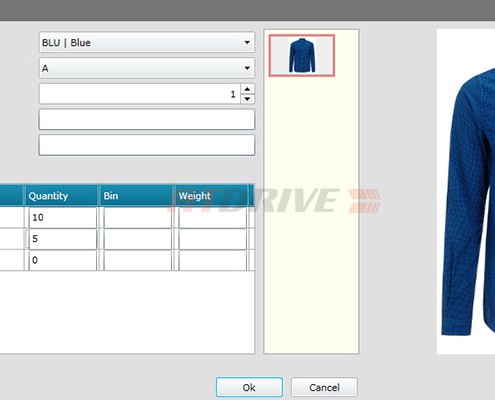Viewport: 495px width, 400px height.
Task: Open the BLU | Blue color dropdown
Action: click(147, 42)
